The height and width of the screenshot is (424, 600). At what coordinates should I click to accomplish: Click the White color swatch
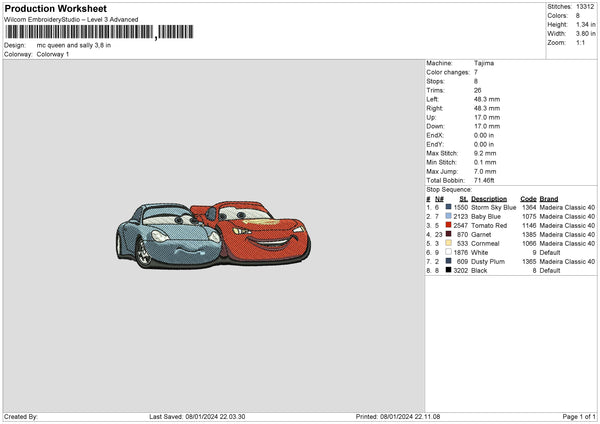(x=448, y=252)
